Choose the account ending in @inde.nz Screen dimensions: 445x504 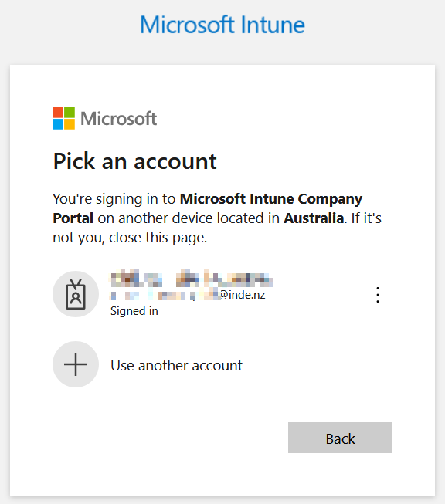[222, 294]
